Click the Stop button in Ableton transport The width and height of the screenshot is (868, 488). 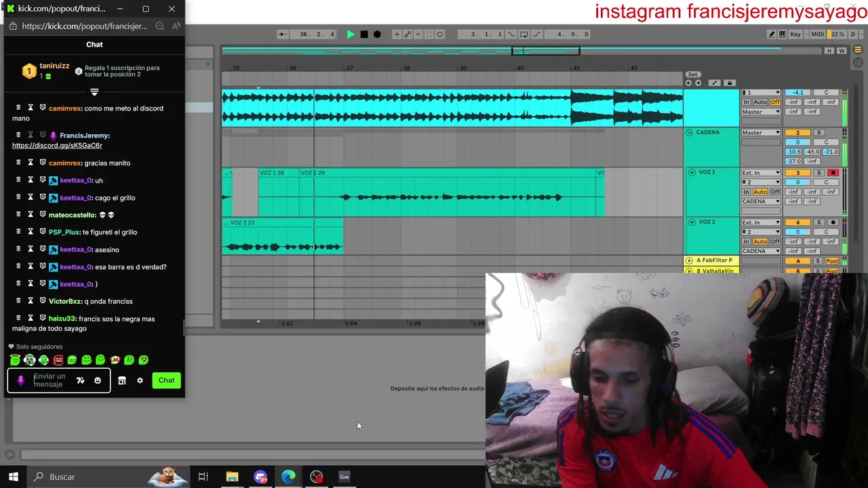(x=364, y=34)
